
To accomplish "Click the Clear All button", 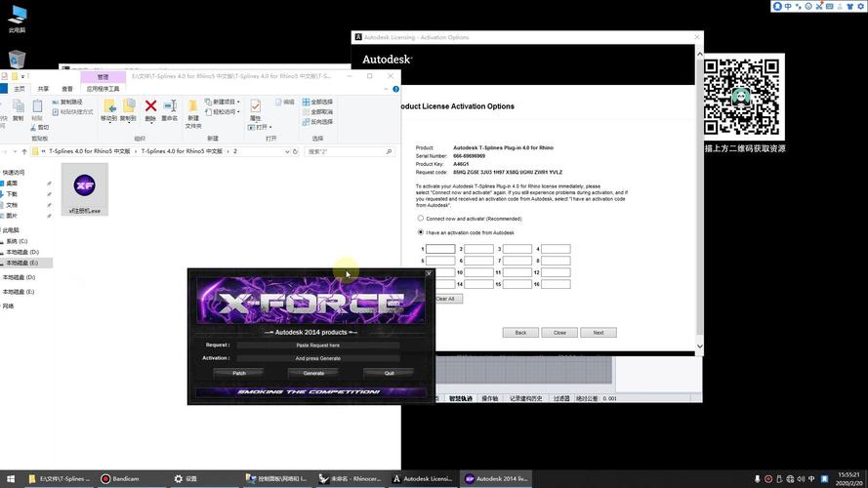I will pyautogui.click(x=445, y=299).
